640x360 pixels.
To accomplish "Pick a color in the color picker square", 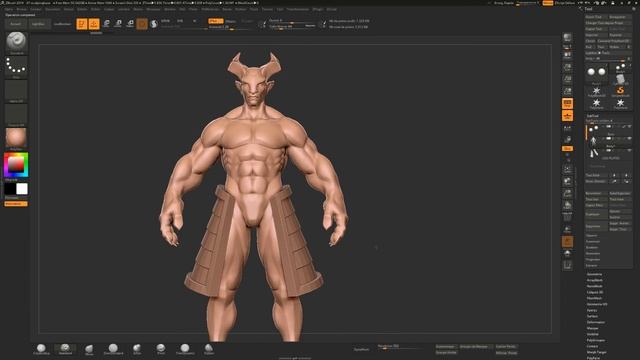I will tap(16, 165).
